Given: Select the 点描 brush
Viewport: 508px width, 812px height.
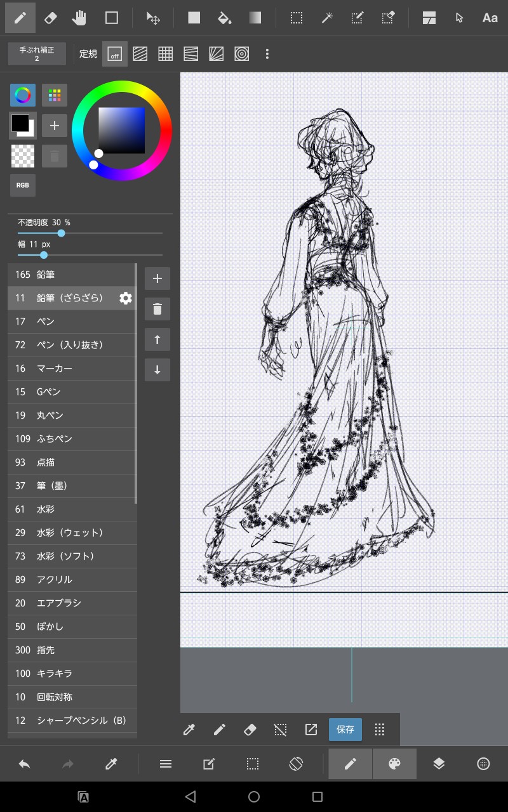Looking at the screenshot, I should pyautogui.click(x=72, y=462).
